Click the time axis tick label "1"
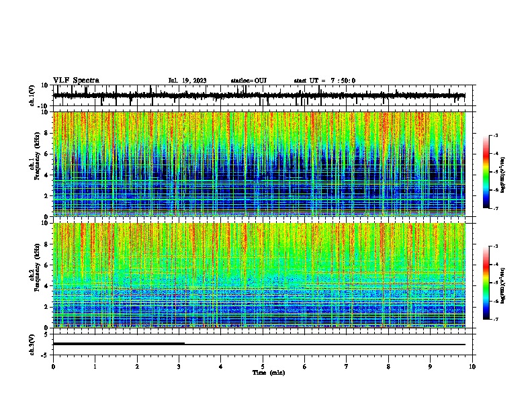This screenshot has height=411, width=532. pos(95,367)
